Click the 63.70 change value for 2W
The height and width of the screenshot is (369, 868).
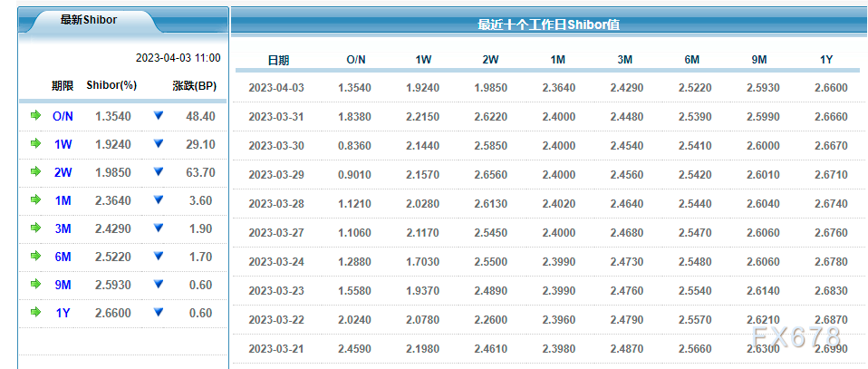pos(200,173)
